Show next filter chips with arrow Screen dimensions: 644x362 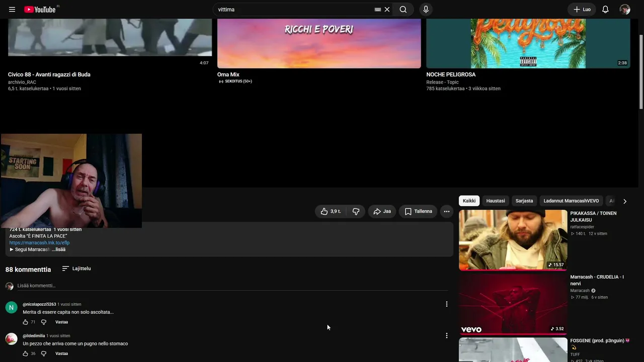point(625,201)
